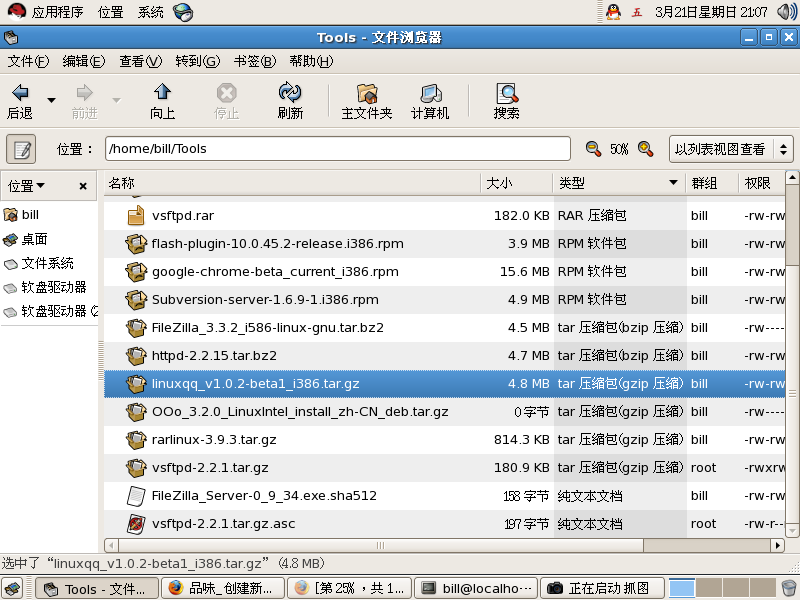Sort by the 类型 column header

click(x=619, y=183)
